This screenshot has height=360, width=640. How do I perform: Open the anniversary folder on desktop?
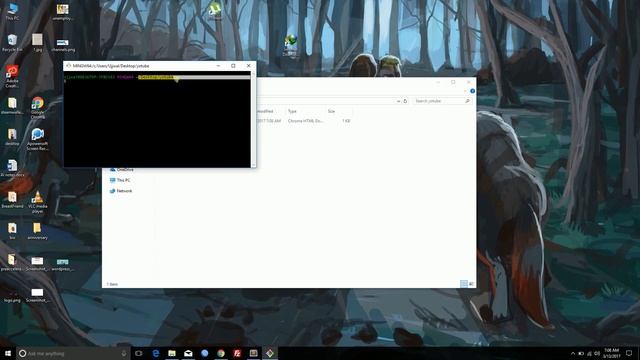click(x=37, y=231)
